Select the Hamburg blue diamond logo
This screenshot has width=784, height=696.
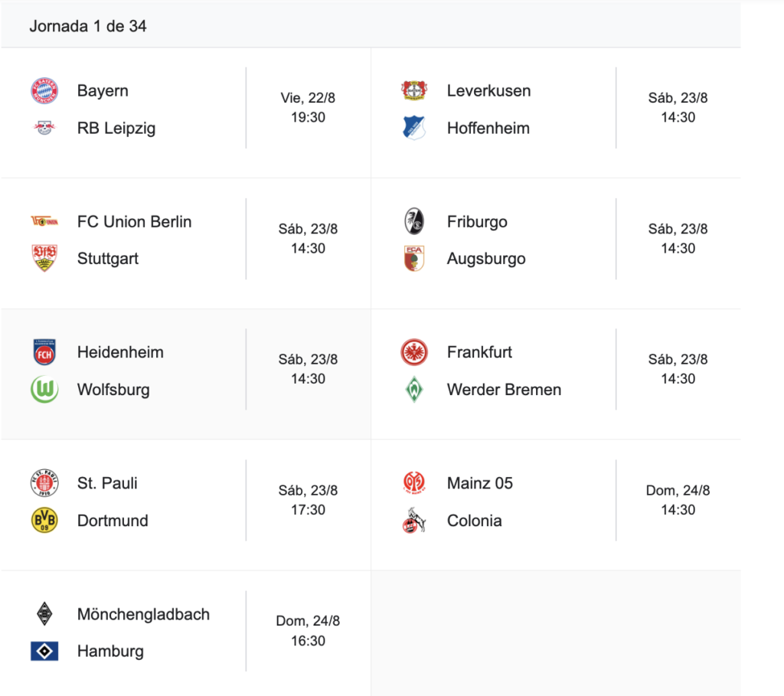click(x=44, y=651)
